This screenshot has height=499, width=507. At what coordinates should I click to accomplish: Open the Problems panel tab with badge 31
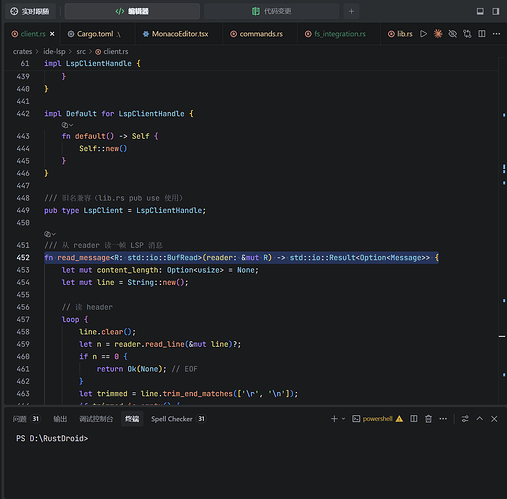[26, 419]
